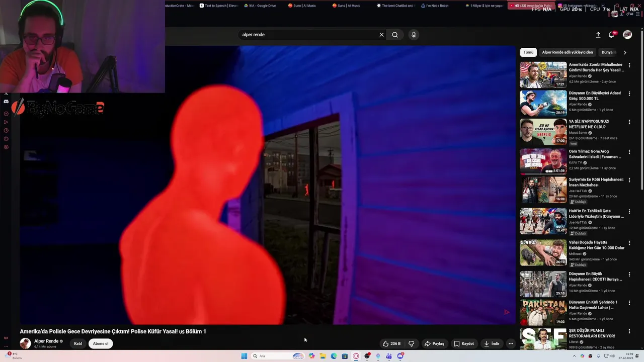Save the video with 'Kaydet' button
644x362 pixels.
point(464,344)
